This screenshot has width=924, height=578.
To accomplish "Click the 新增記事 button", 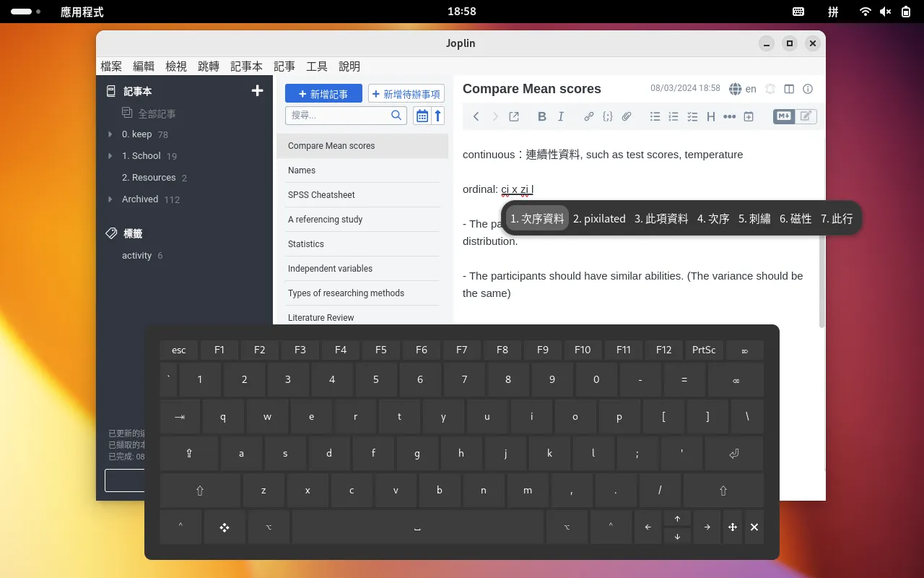I will point(323,94).
